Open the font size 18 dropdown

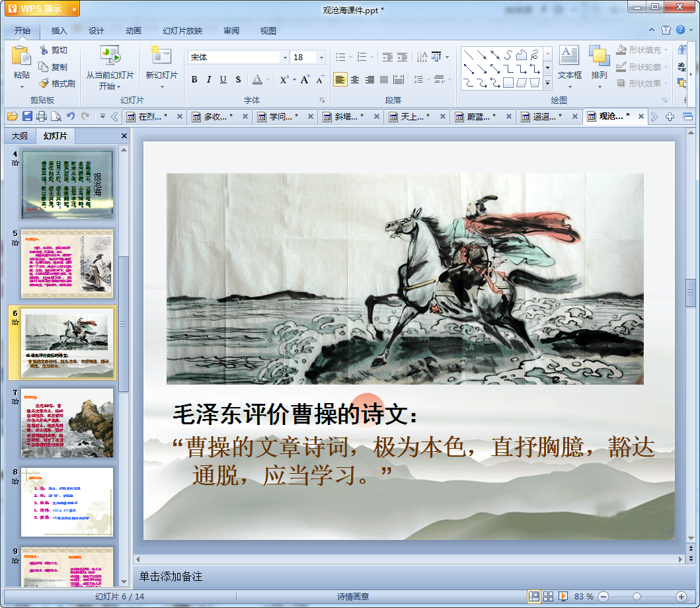321,57
